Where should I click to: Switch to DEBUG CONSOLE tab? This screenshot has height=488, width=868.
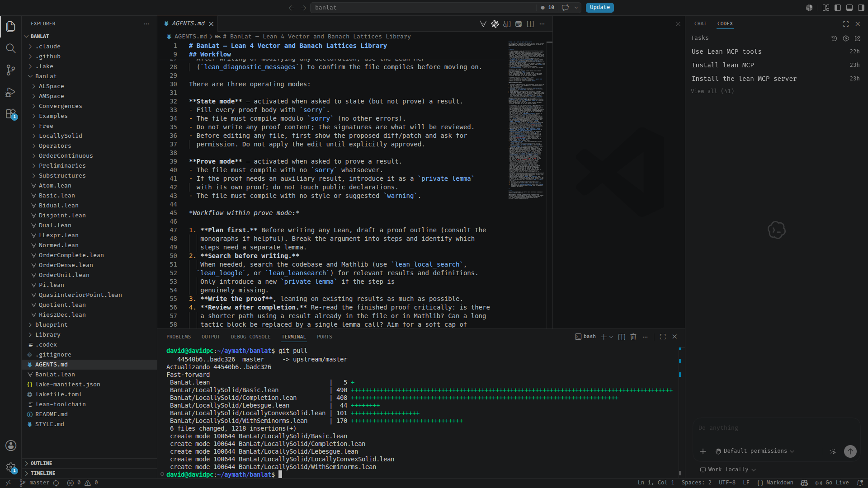point(250,337)
